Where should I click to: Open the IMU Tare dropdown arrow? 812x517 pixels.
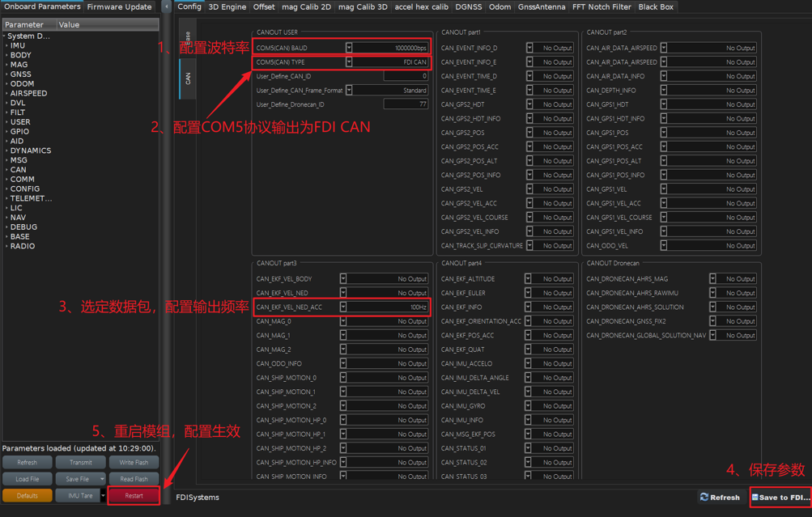103,496
